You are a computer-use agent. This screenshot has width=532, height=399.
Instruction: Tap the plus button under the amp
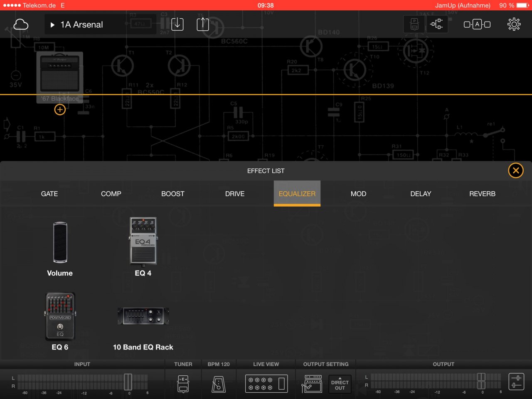point(60,110)
